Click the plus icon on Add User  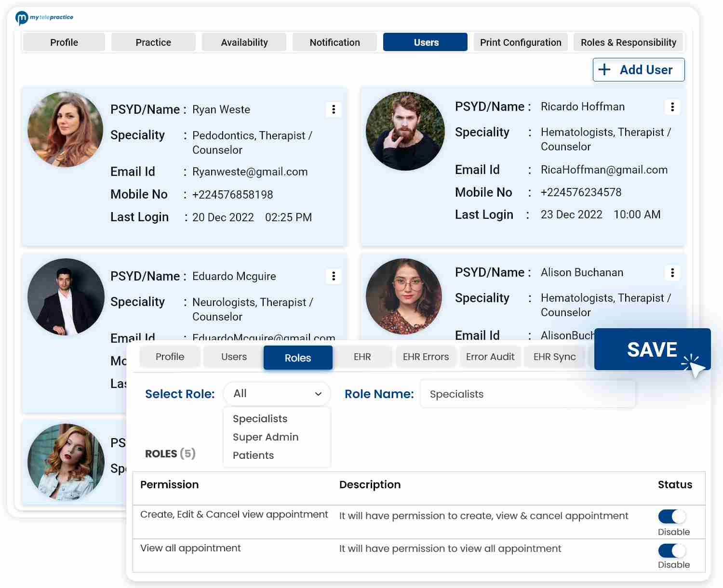604,69
